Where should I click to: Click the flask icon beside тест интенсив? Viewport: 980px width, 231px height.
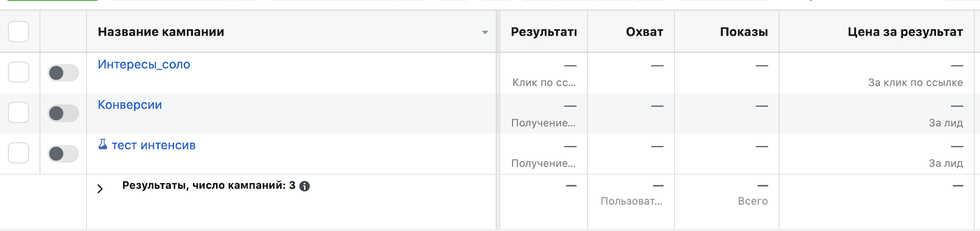click(103, 145)
